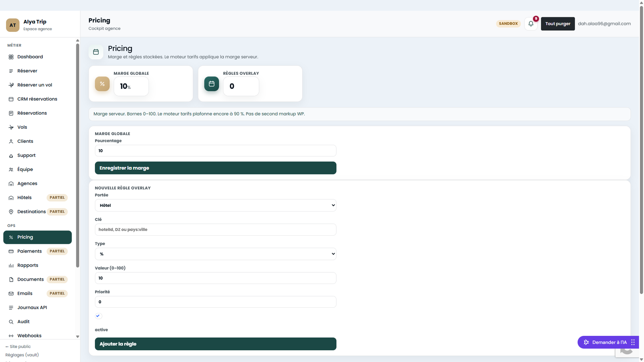Click the Marge globale percent icon
The height and width of the screenshot is (362, 644).
pyautogui.click(x=102, y=84)
